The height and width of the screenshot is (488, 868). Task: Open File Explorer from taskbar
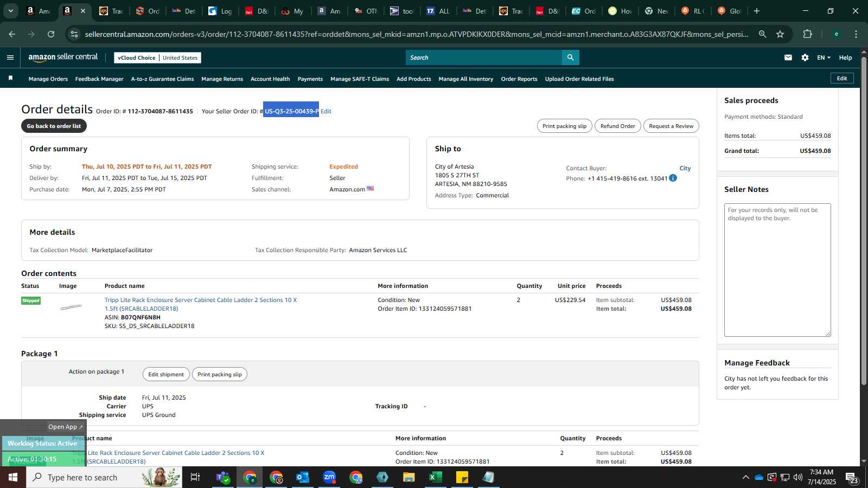click(x=409, y=477)
